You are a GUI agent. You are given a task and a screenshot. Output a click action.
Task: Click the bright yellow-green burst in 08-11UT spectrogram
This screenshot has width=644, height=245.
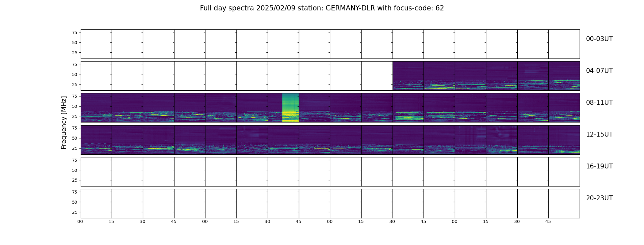pos(290,108)
